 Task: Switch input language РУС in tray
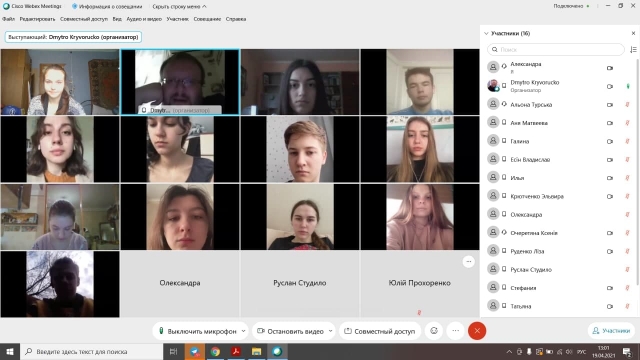tap(582, 351)
